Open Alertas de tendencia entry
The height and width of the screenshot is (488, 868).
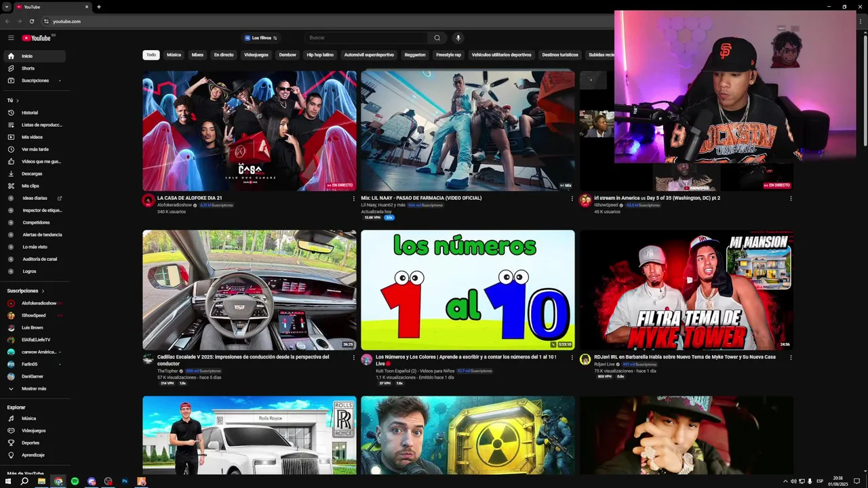coord(34,235)
